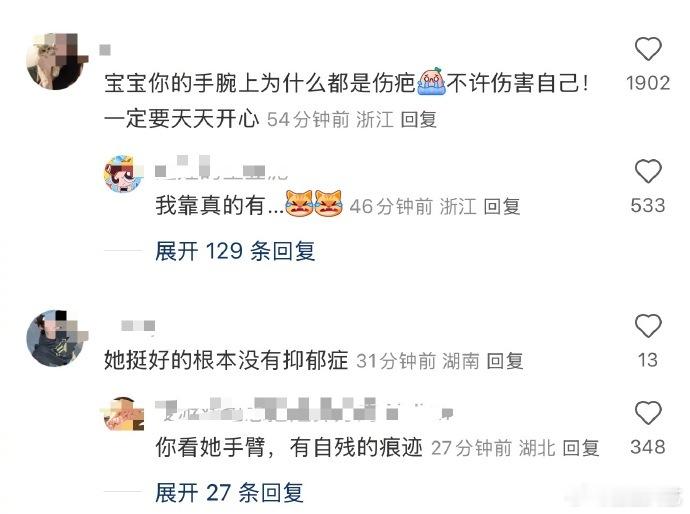Expand the 129 replies thread
Screen dimensions: 690x514
[235, 251]
